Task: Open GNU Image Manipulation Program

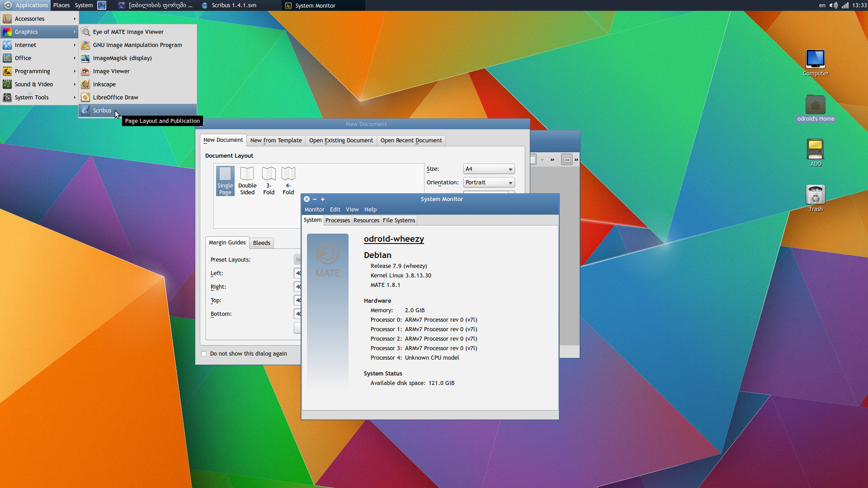Action: pyautogui.click(x=137, y=45)
